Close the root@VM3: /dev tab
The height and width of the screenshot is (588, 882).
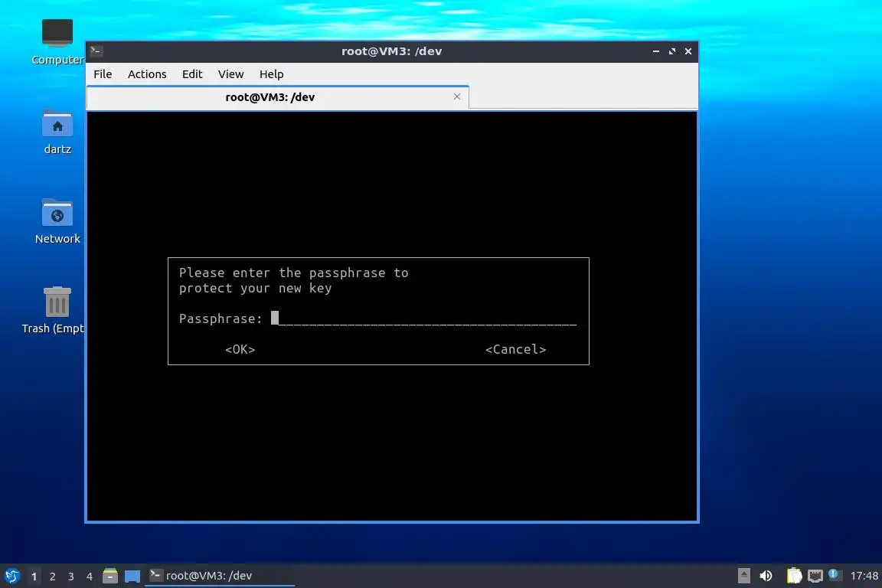(x=457, y=96)
